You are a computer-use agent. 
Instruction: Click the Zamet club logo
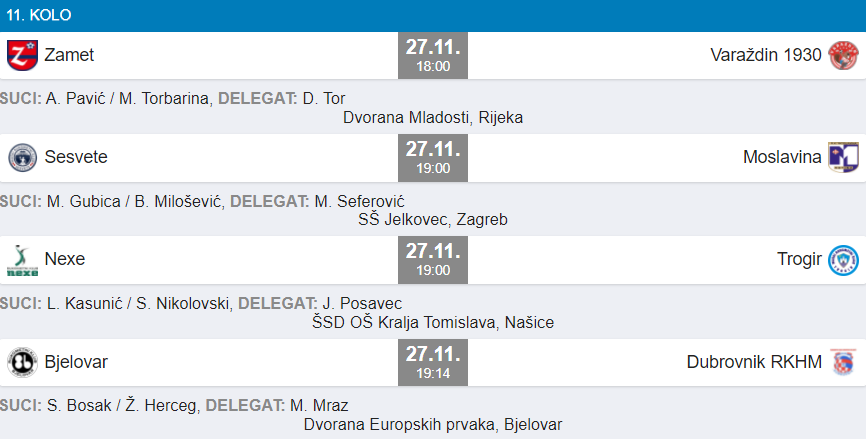pos(22,55)
